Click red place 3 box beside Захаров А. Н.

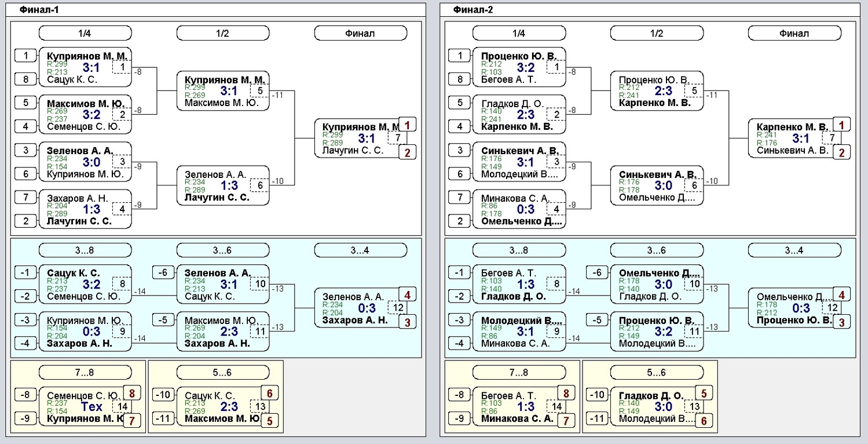407,322
